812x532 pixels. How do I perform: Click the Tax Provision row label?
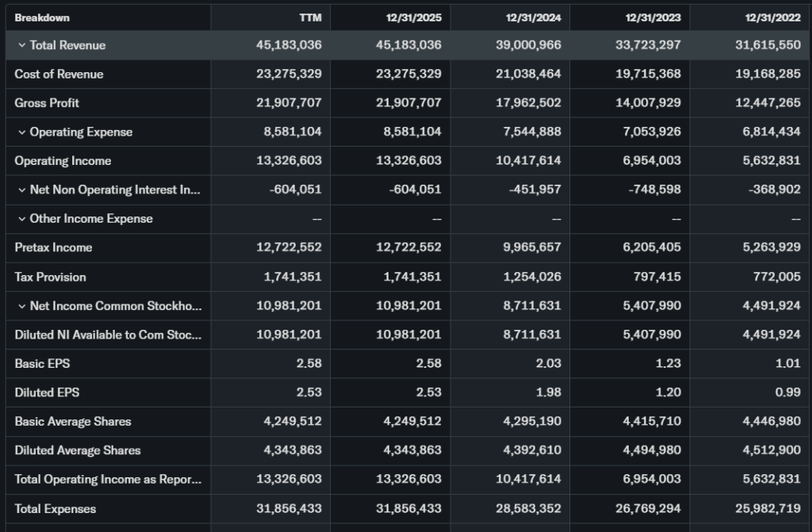pos(50,277)
